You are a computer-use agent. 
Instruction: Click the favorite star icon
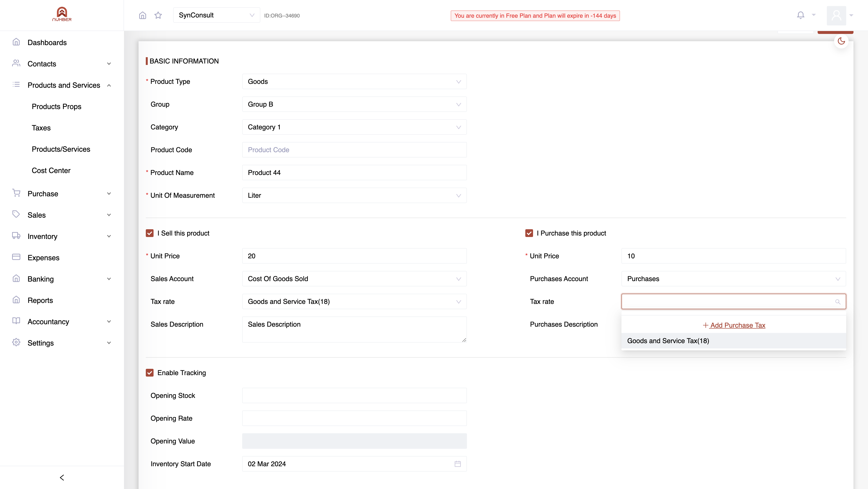click(x=158, y=15)
